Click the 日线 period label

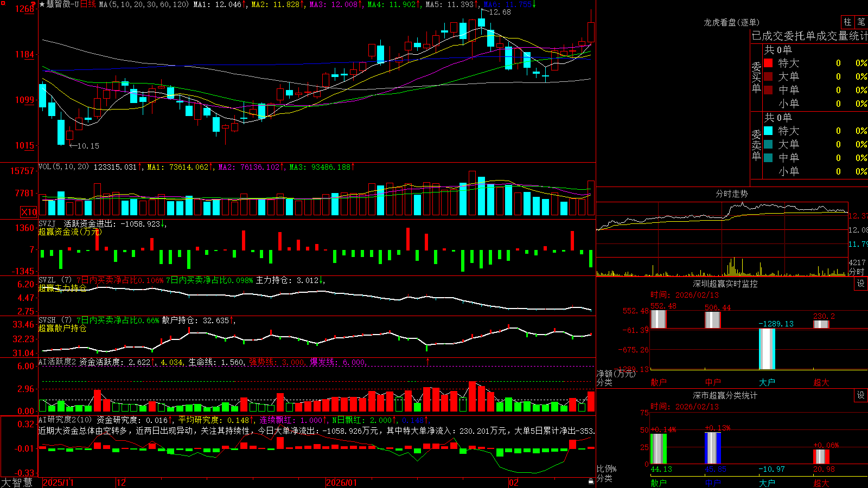click(88, 4)
